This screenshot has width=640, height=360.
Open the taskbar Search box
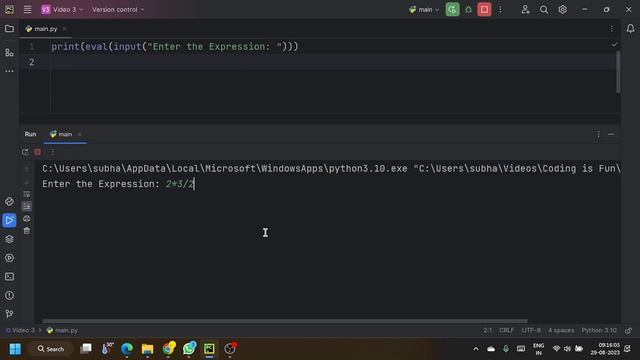[x=51, y=349]
